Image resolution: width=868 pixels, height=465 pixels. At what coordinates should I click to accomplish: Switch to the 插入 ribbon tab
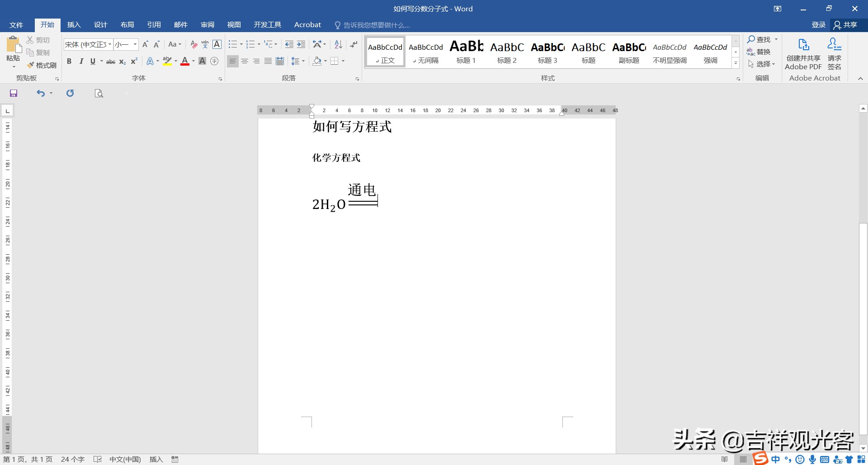click(x=74, y=25)
